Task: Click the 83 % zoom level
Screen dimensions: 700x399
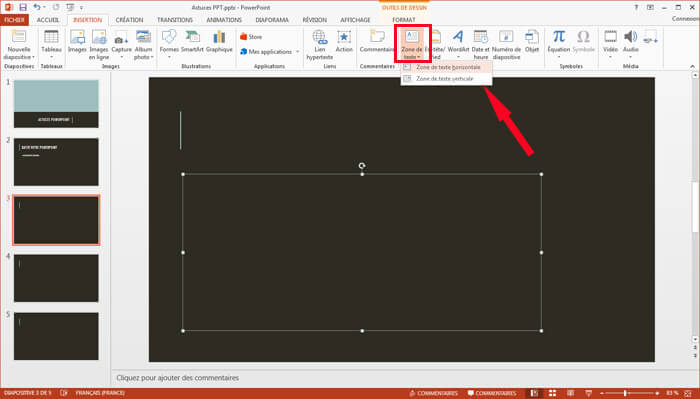Action: tap(672, 393)
